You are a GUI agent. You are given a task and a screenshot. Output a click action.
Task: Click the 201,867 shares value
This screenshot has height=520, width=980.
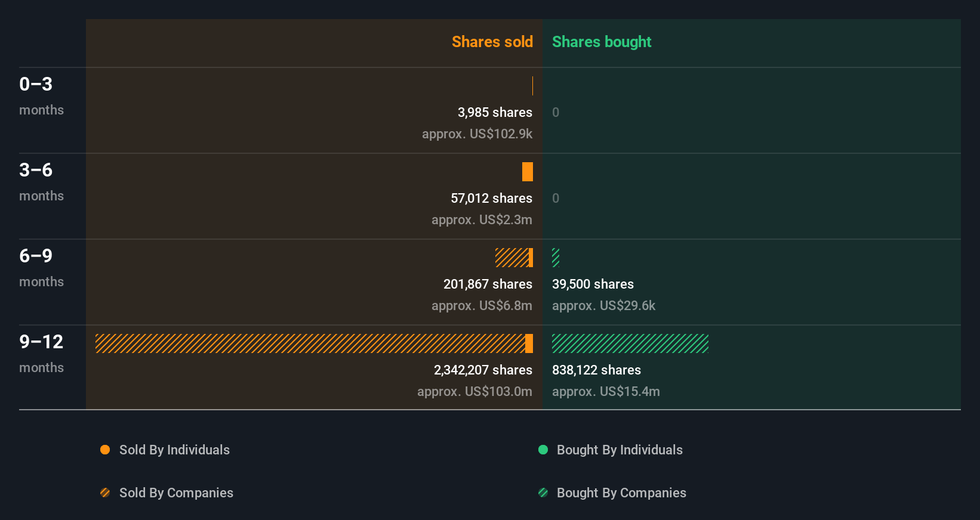point(488,284)
